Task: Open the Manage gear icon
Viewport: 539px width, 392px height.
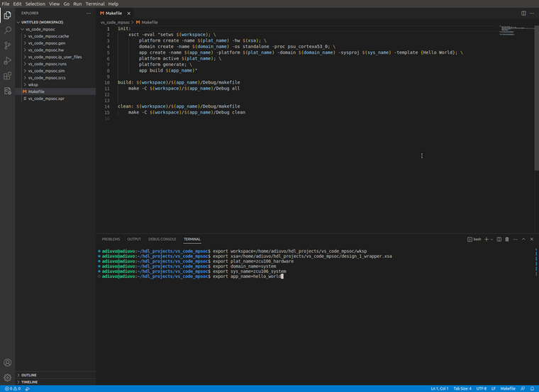Action: [7, 377]
